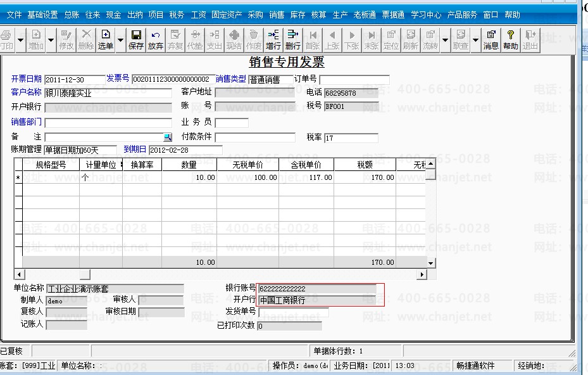Open the 学习中心 menu
The width and height of the screenshot is (588, 375).
click(x=426, y=15)
